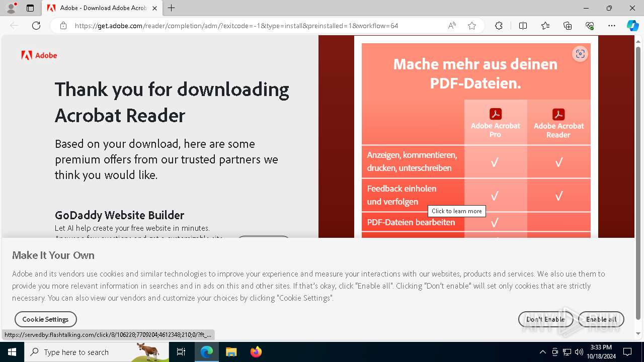Open the browser profile icon

[11, 8]
